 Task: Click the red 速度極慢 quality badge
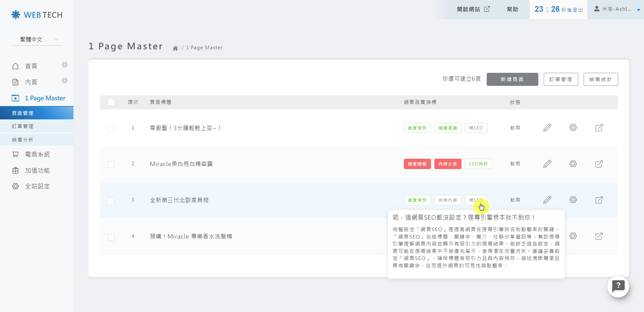[417, 164]
